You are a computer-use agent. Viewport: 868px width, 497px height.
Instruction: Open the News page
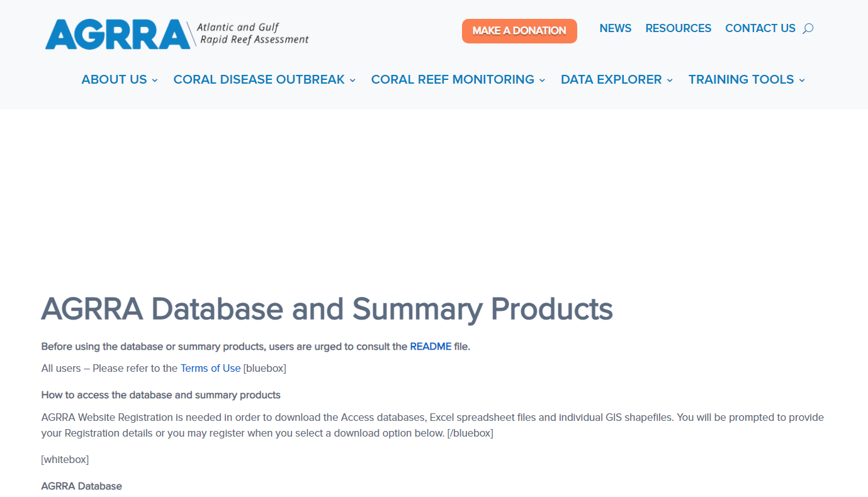[x=615, y=28]
